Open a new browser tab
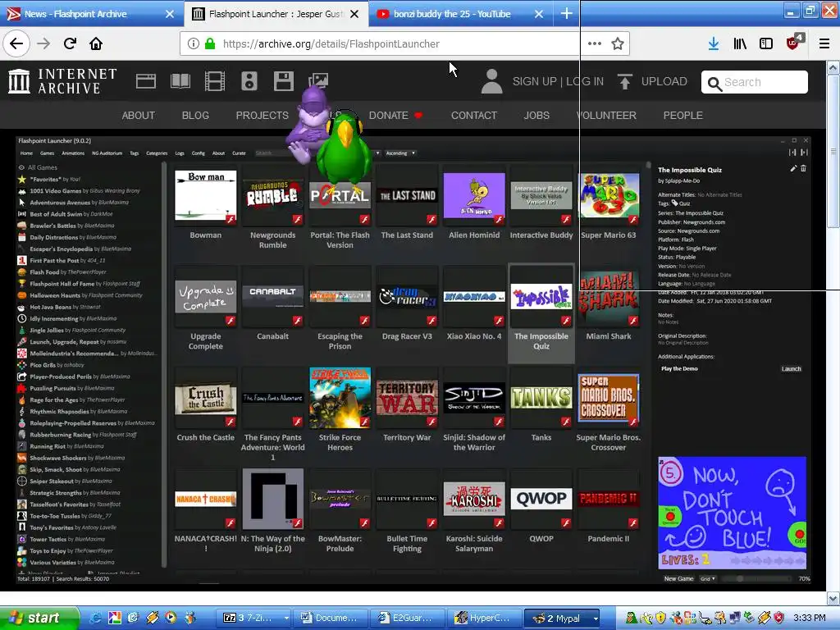 [566, 13]
